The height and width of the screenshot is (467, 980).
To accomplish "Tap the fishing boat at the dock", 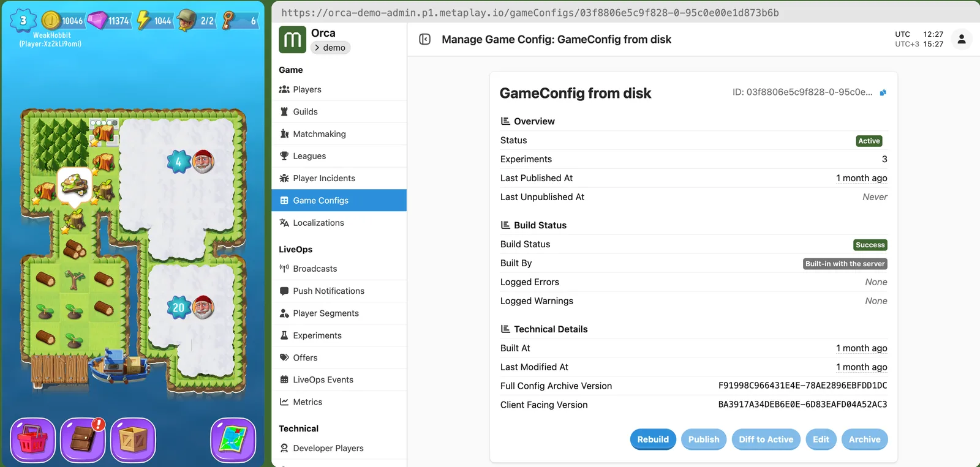I will click(x=119, y=366).
